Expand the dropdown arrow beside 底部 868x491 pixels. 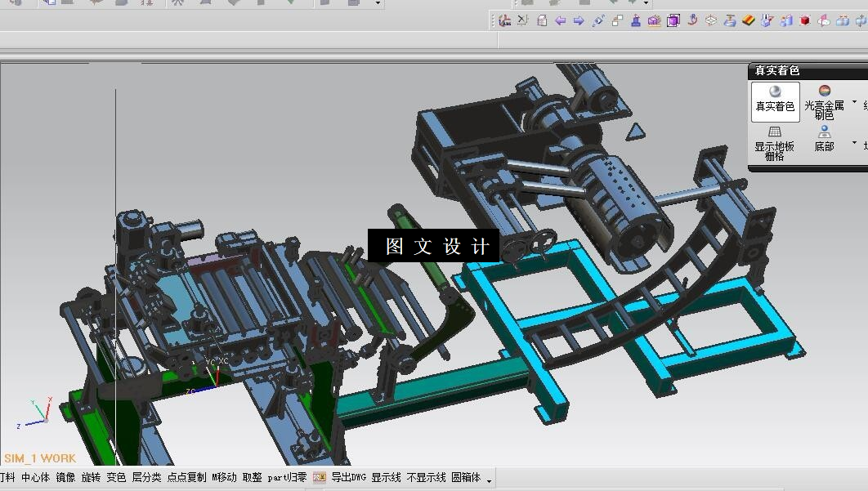tap(854, 143)
